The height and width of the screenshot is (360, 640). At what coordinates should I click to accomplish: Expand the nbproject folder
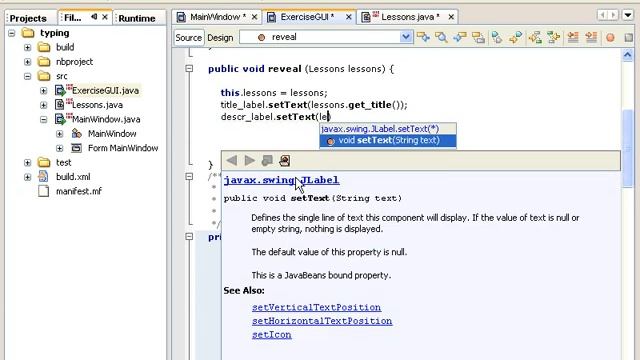(27, 62)
